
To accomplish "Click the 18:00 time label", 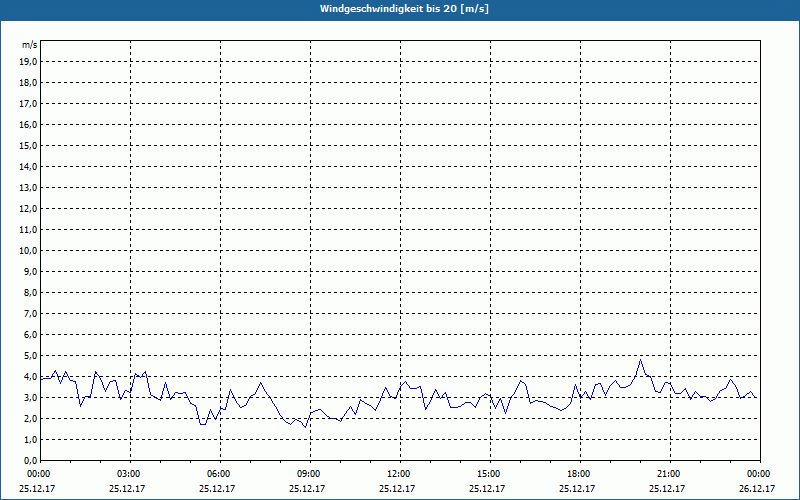I will [580, 473].
